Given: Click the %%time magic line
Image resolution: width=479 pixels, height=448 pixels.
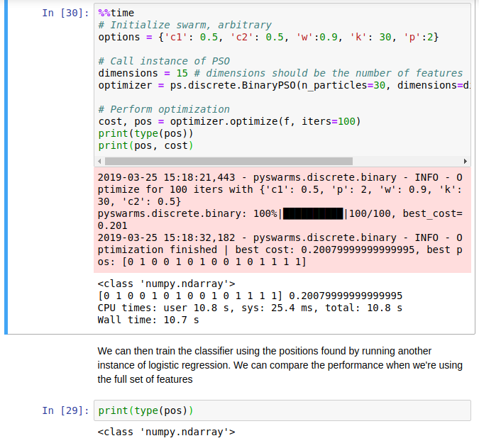Looking at the screenshot, I should pyautogui.click(x=116, y=13).
